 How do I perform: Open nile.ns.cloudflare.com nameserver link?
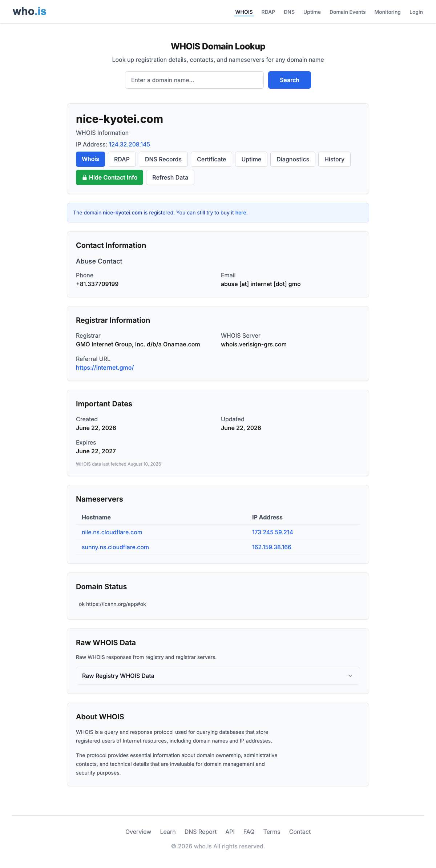[x=112, y=532]
